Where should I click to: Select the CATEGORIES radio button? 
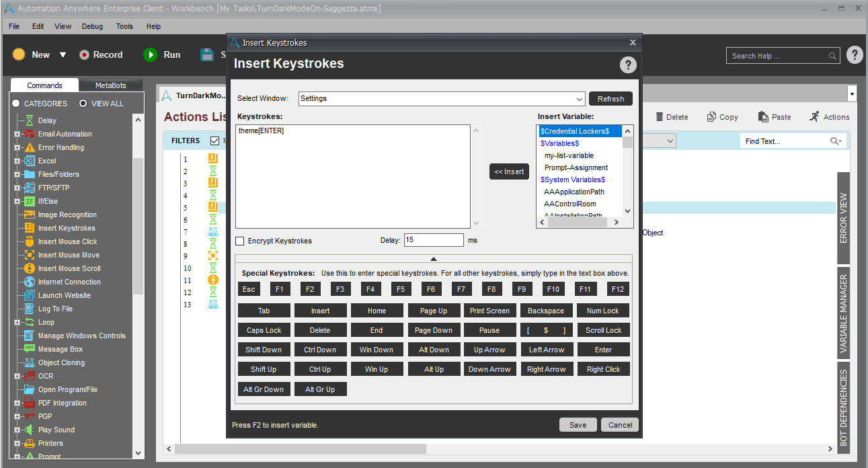15,104
